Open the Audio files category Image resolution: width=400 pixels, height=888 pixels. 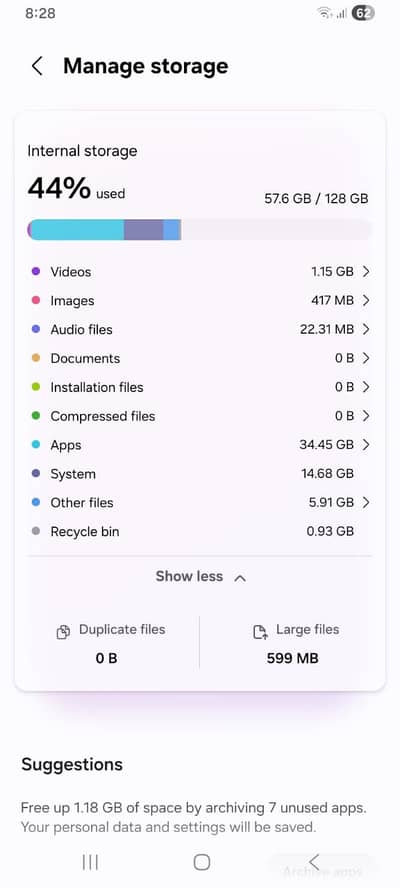click(x=200, y=330)
